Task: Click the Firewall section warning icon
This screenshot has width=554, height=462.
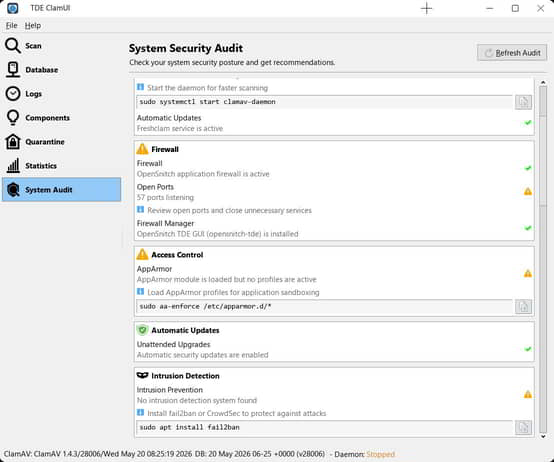Action: tap(142, 149)
